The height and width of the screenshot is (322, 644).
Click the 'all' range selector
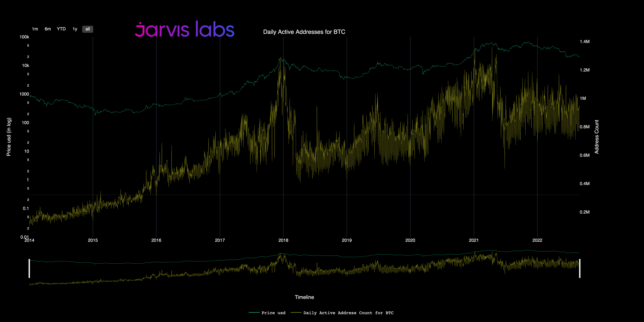point(87,29)
